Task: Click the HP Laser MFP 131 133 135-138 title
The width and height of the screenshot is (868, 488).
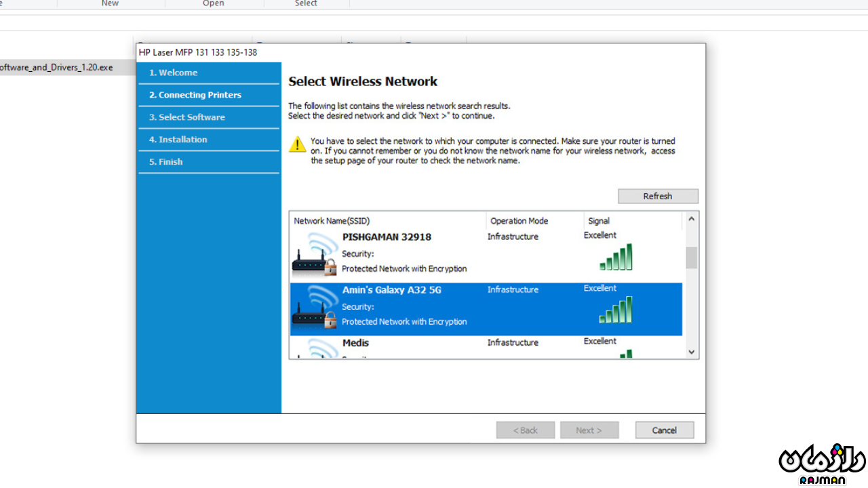Action: [x=198, y=52]
